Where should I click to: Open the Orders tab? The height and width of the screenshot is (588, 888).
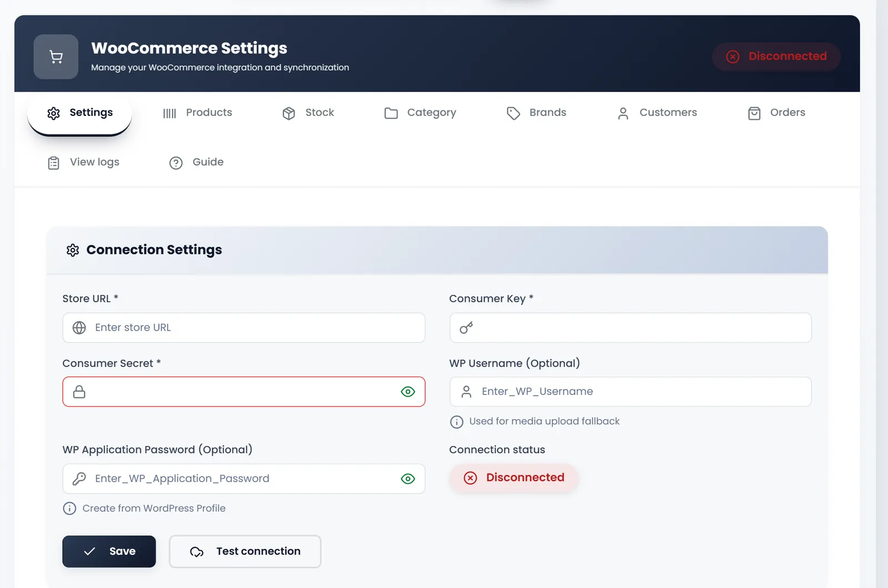pos(776,113)
